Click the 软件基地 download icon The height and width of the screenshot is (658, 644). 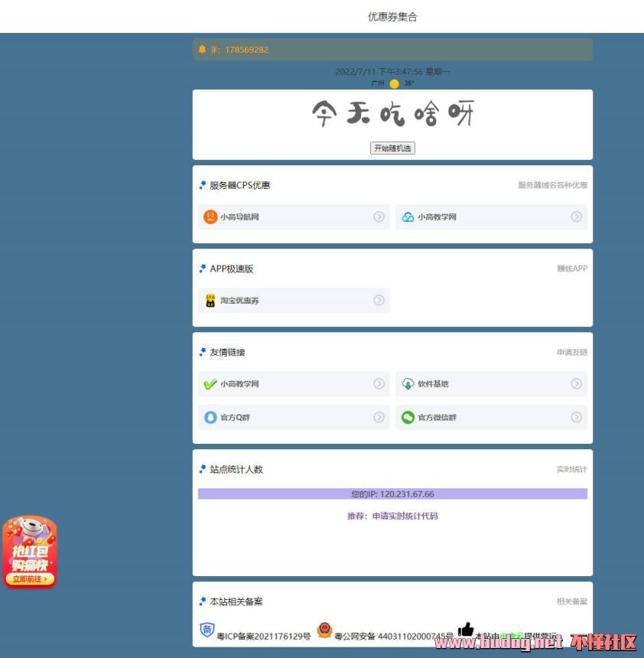point(408,384)
